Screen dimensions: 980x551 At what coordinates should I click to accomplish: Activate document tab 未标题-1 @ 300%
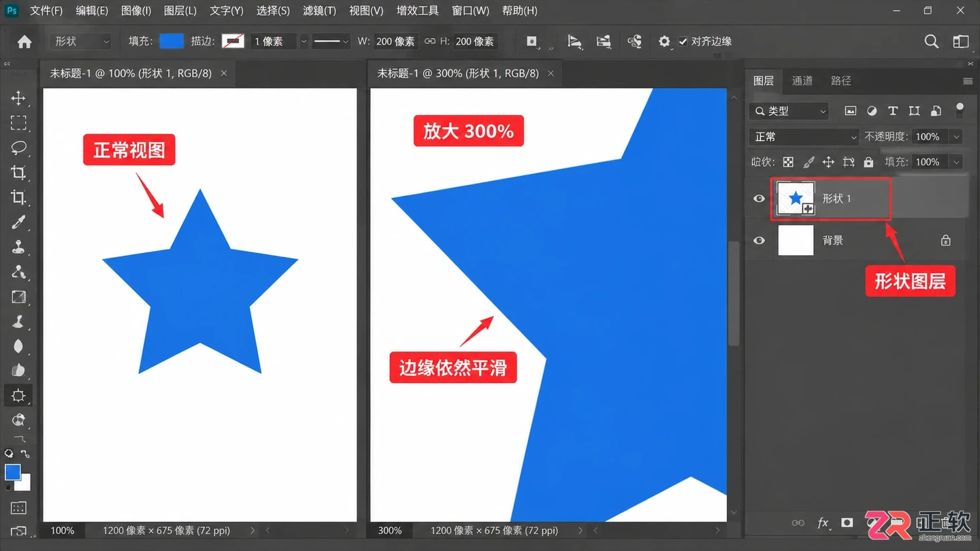[x=458, y=73]
